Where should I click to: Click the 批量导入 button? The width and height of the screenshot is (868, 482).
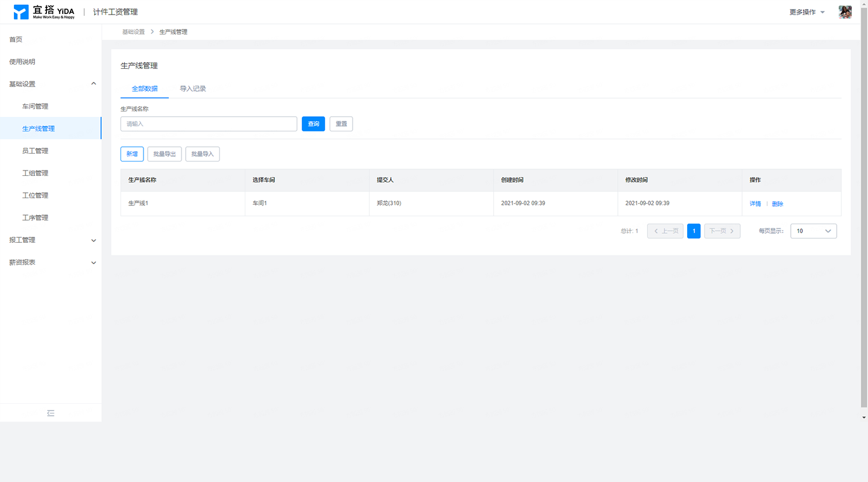203,154
